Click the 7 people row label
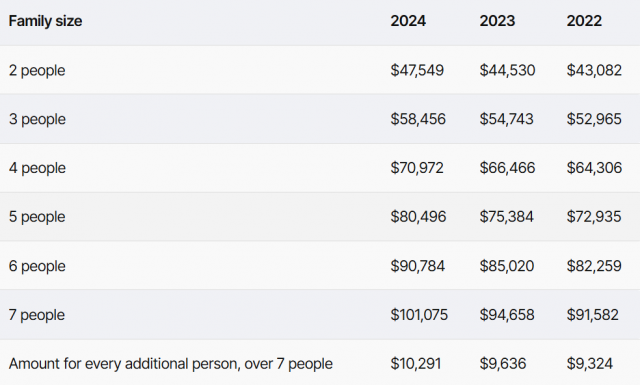Viewport: 640px width, 385px height. click(x=37, y=315)
